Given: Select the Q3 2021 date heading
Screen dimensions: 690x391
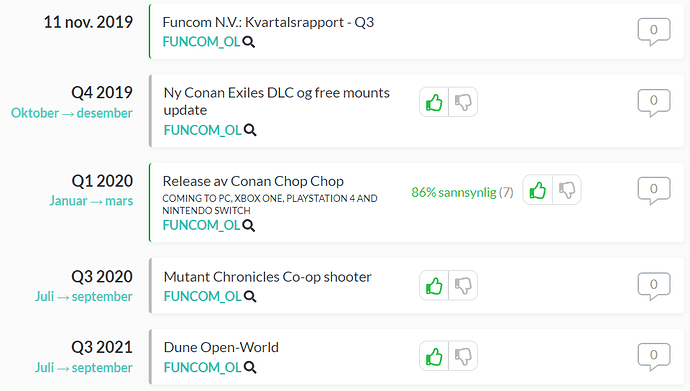Looking at the screenshot, I should [x=102, y=347].
